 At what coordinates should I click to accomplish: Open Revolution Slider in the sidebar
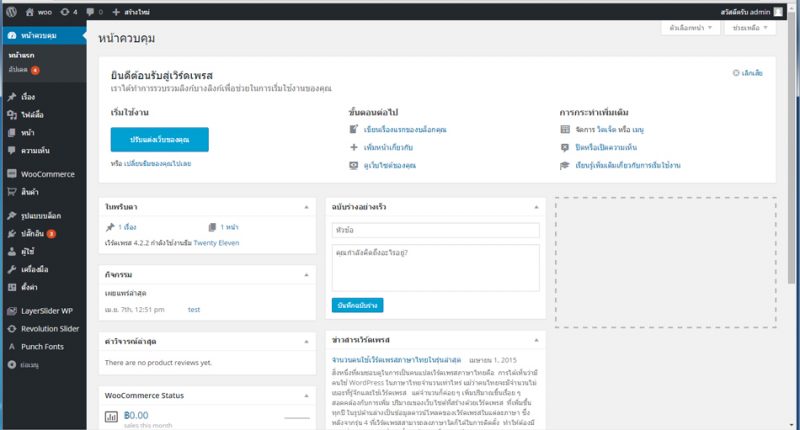coord(49,328)
